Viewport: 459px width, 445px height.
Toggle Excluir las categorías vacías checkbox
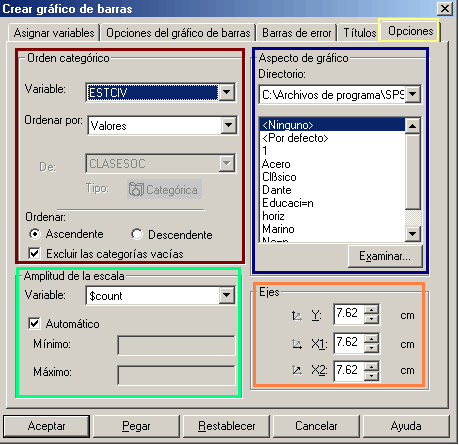pos(34,253)
